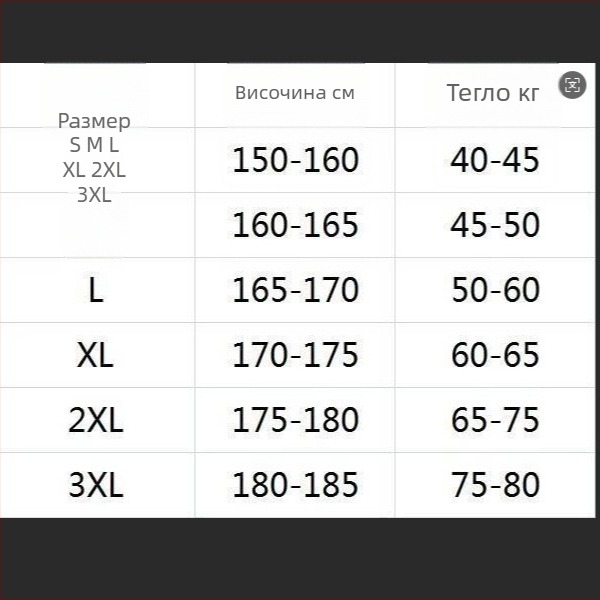Screen dimensions: 600x600
Task: Select the 175-180 height cell
Action: 295,420
